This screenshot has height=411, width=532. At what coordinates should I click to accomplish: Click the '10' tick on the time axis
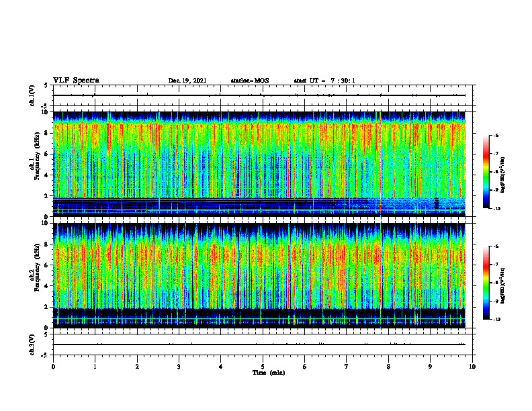[x=472, y=367]
